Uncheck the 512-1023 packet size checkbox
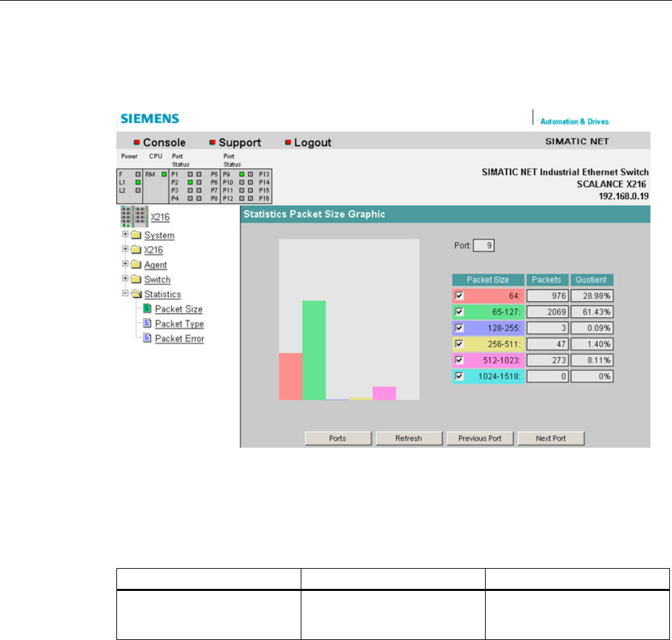This screenshot has height=640, width=672. 459,360
